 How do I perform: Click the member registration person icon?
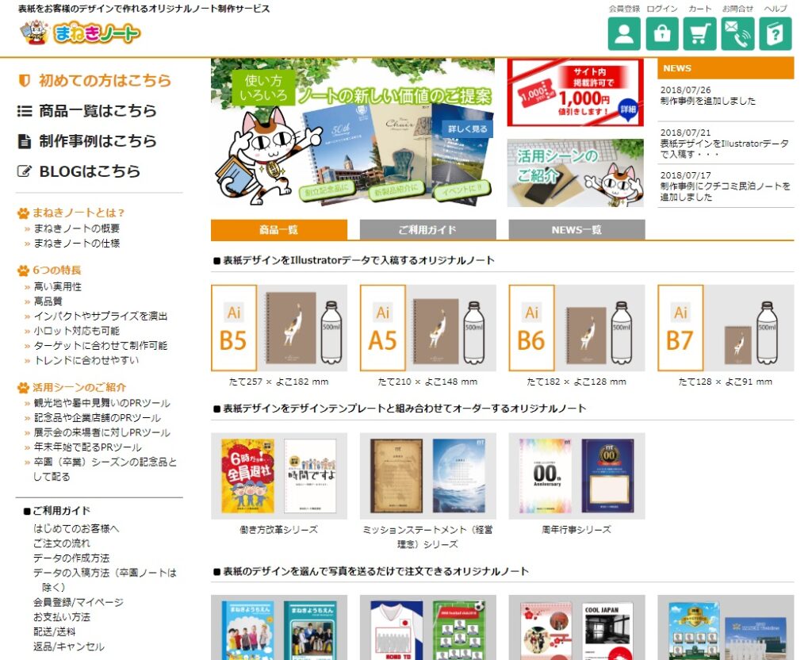(623, 33)
